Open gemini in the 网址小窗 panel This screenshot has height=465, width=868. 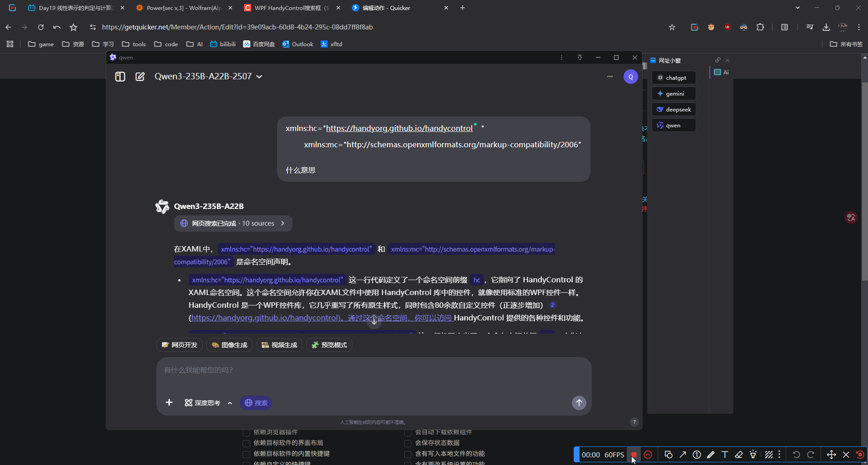pyautogui.click(x=673, y=93)
